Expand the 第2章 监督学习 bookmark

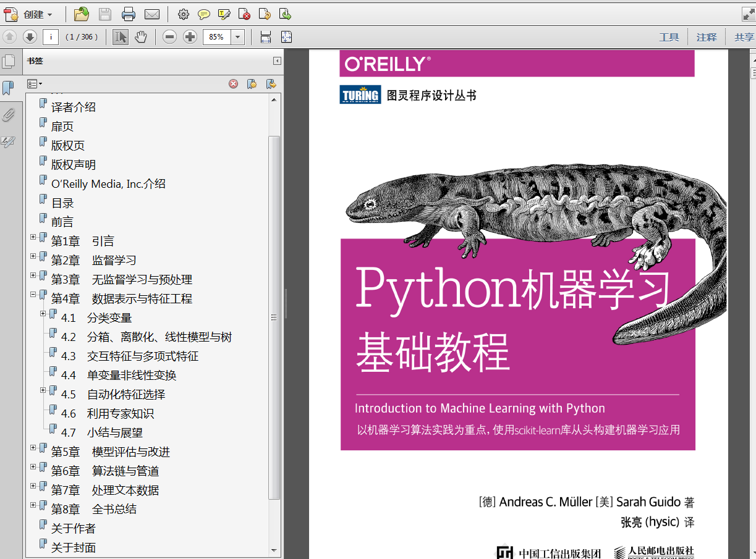(33, 256)
